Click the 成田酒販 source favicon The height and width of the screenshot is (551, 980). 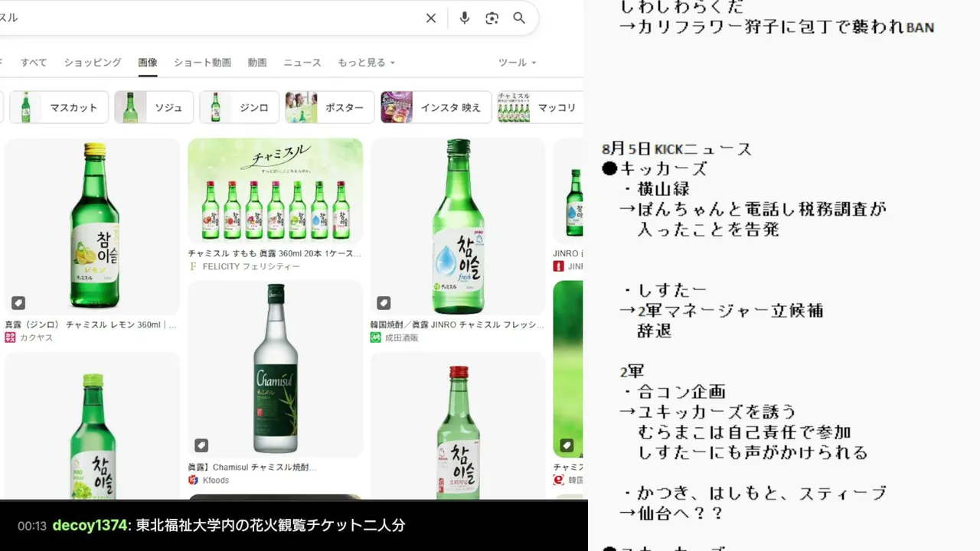point(376,337)
